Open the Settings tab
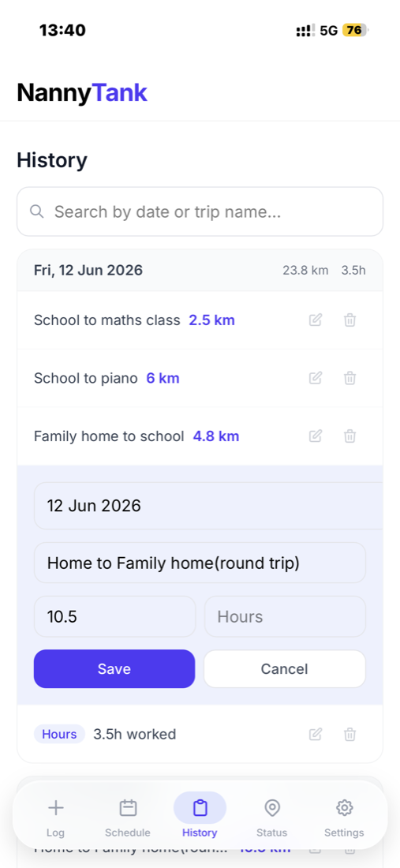 pos(344,817)
